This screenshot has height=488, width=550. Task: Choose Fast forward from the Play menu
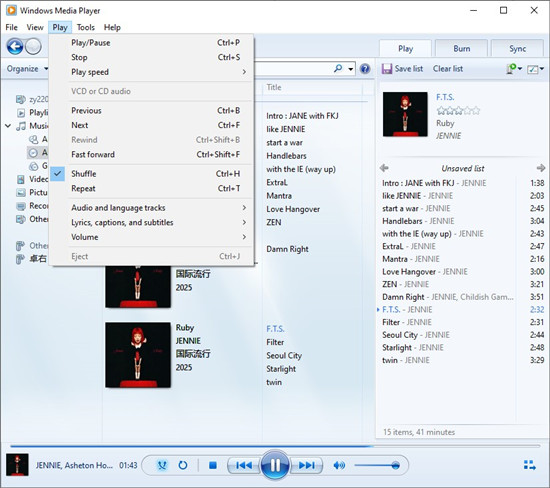tap(152, 154)
